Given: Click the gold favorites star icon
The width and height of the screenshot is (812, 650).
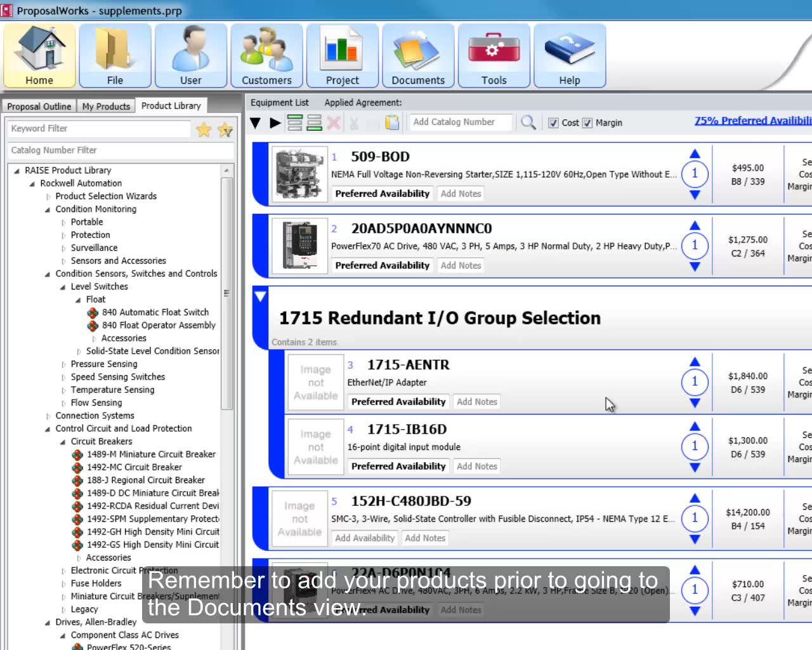Looking at the screenshot, I should tap(204, 130).
